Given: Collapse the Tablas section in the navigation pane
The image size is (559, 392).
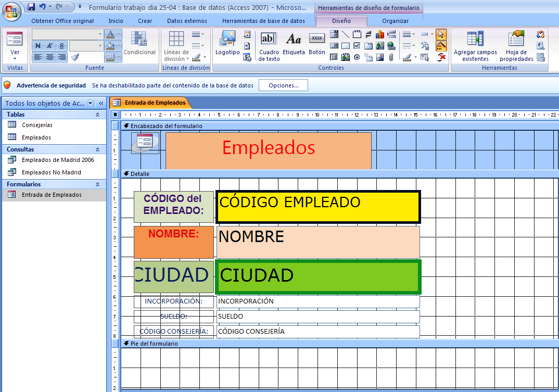Looking at the screenshot, I should point(99,114).
